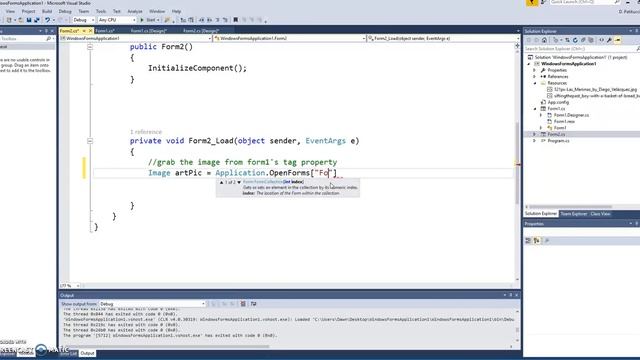This screenshot has width=640, height=360.
Task: Open the Debug configuration dropdown
Action: pyautogui.click(x=83, y=20)
